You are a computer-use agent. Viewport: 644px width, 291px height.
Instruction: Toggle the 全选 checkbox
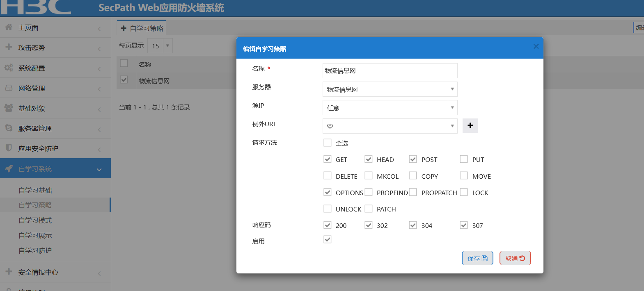[327, 143]
